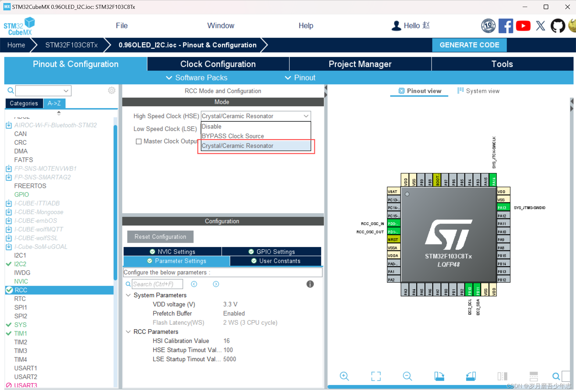Open the Facebook icon link
Viewport: 576px width, 392px height.
[x=506, y=26]
